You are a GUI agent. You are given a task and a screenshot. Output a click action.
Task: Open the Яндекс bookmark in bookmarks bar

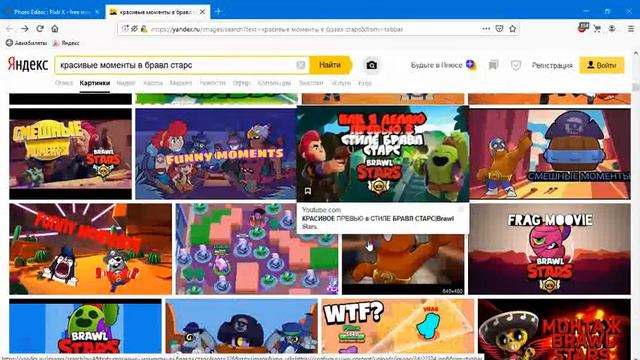point(66,43)
